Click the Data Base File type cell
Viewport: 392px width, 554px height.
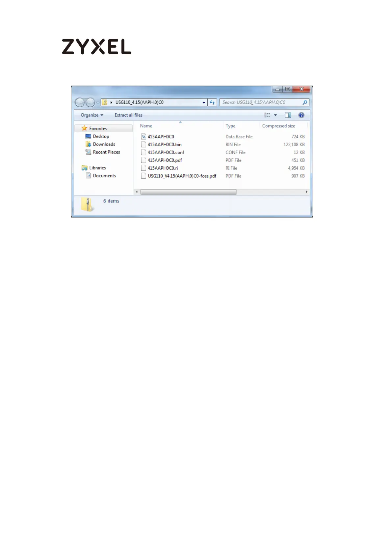tap(239, 137)
